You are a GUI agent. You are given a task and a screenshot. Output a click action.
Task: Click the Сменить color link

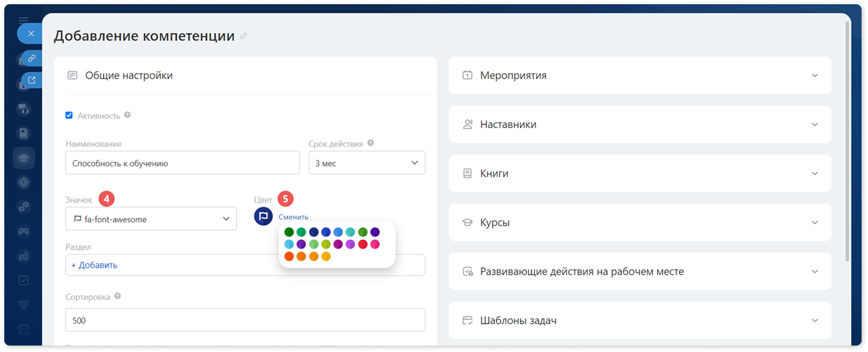pyautogui.click(x=293, y=217)
